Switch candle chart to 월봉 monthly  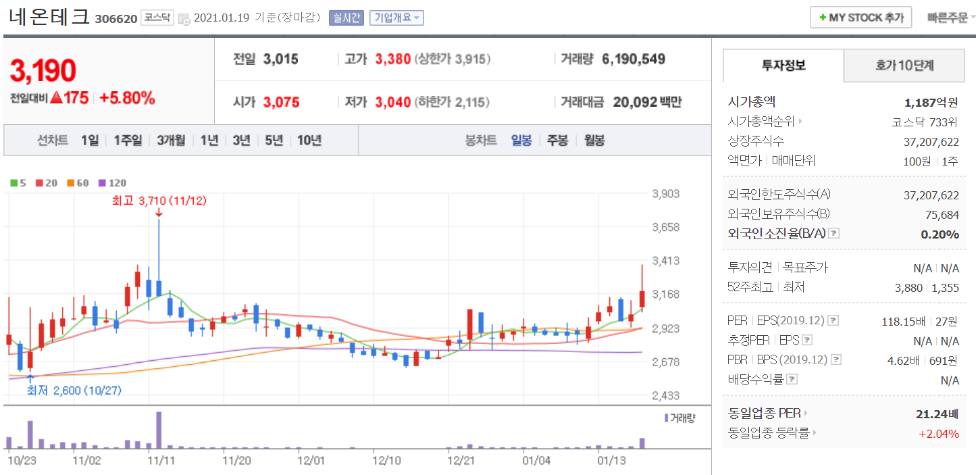pos(594,141)
